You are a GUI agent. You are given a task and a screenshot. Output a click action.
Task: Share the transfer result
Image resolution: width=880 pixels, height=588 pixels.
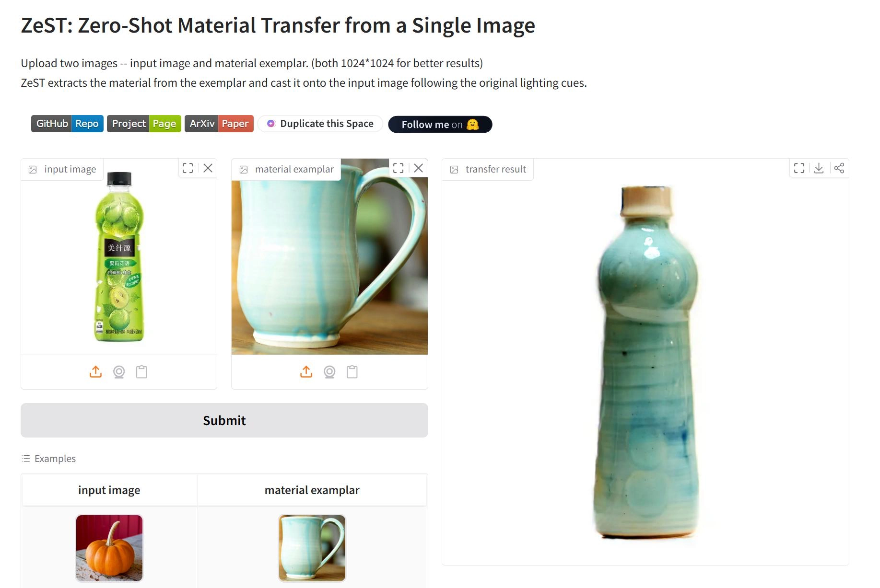point(839,168)
